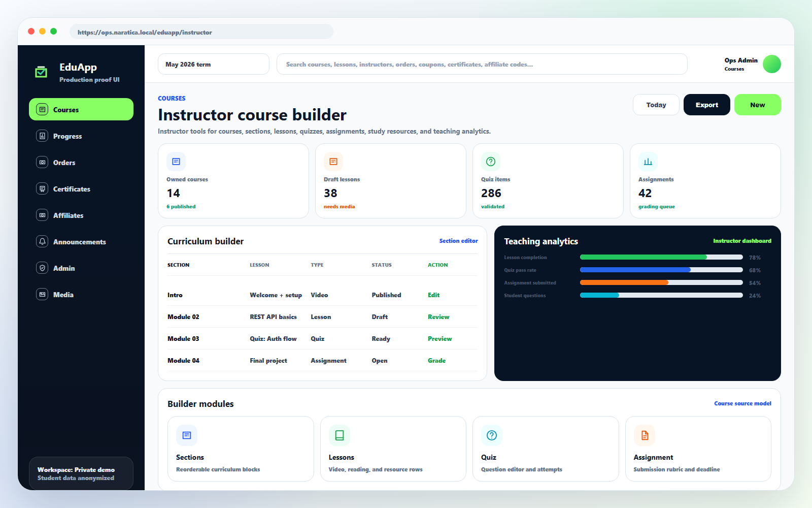Open the Section editor link
Image resolution: width=812 pixels, height=508 pixels.
pos(459,241)
